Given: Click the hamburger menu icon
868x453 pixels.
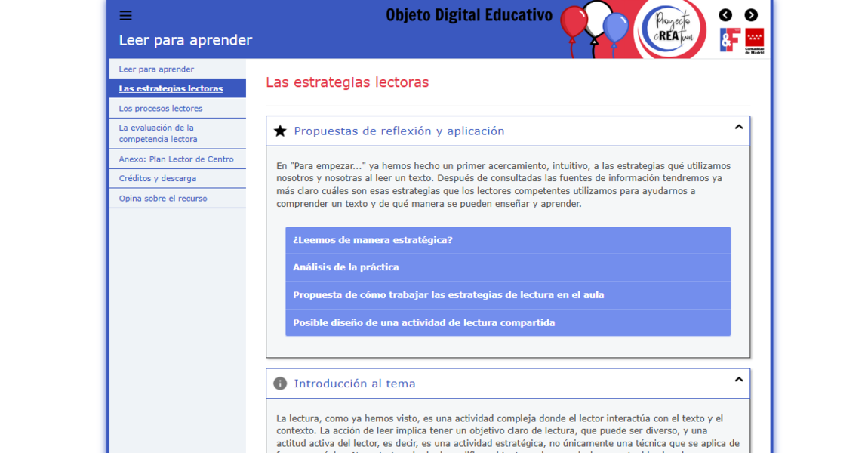Looking at the screenshot, I should click(125, 16).
